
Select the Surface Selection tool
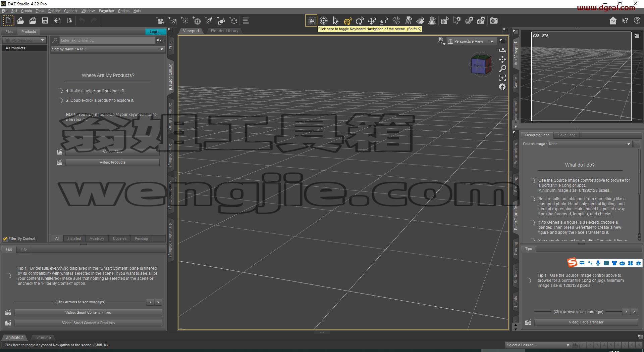coord(420,21)
